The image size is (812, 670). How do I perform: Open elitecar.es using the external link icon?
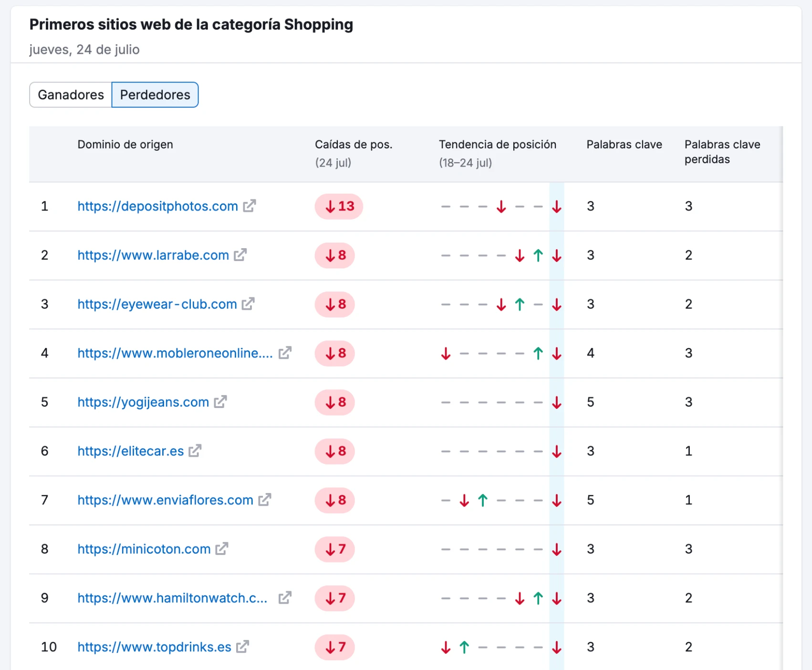click(194, 451)
